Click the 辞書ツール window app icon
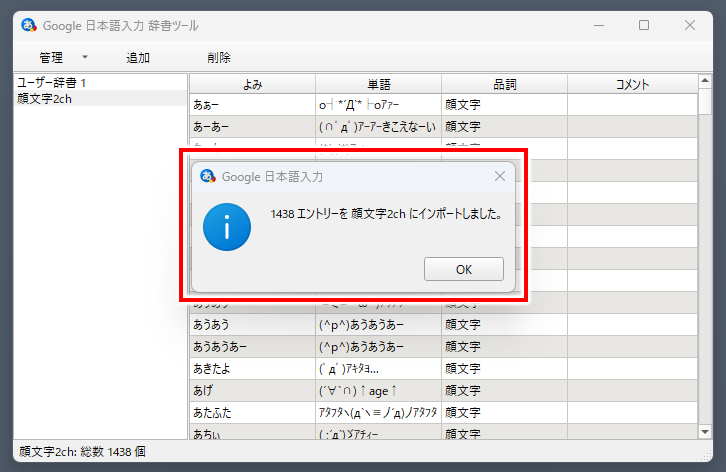Image resolution: width=726 pixels, height=472 pixels. 29,25
